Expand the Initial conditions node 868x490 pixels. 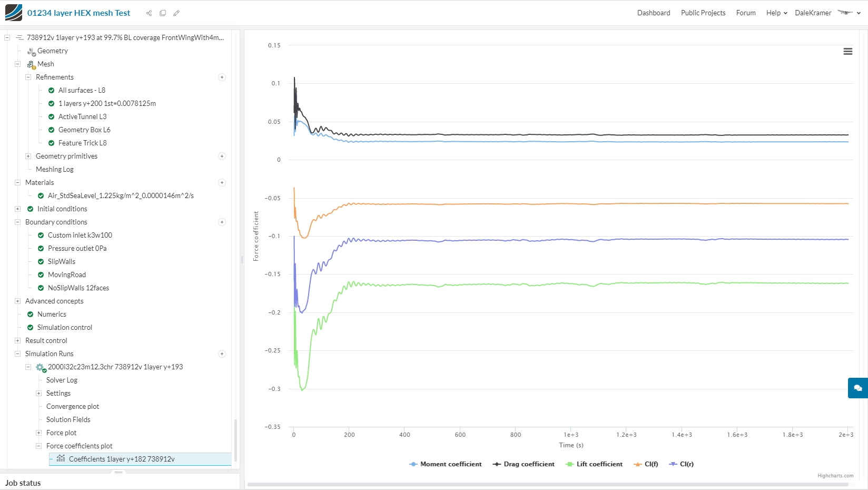[x=17, y=209]
